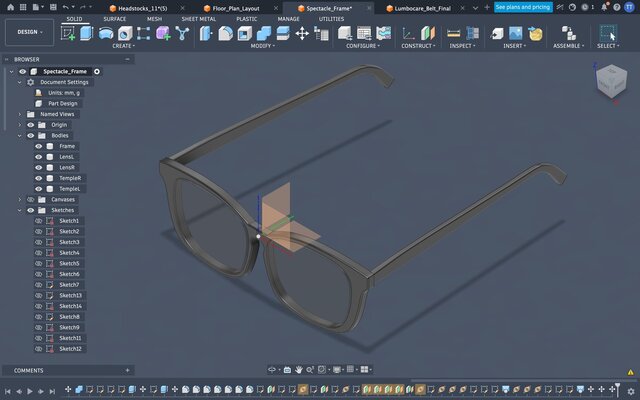
Task: Hide the TempleR body
Action: point(38,178)
